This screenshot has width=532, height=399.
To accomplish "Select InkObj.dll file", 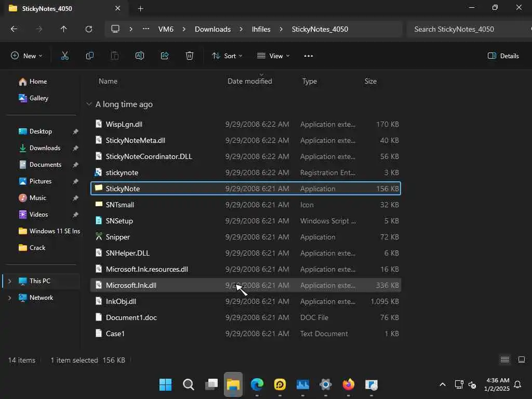I will (x=246, y=302).
